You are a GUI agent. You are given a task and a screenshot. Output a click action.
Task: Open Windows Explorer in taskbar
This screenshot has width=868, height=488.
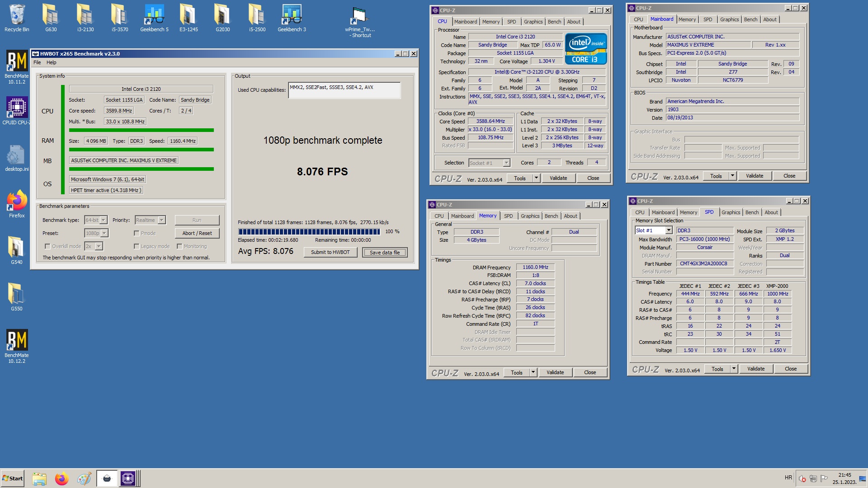(39, 479)
